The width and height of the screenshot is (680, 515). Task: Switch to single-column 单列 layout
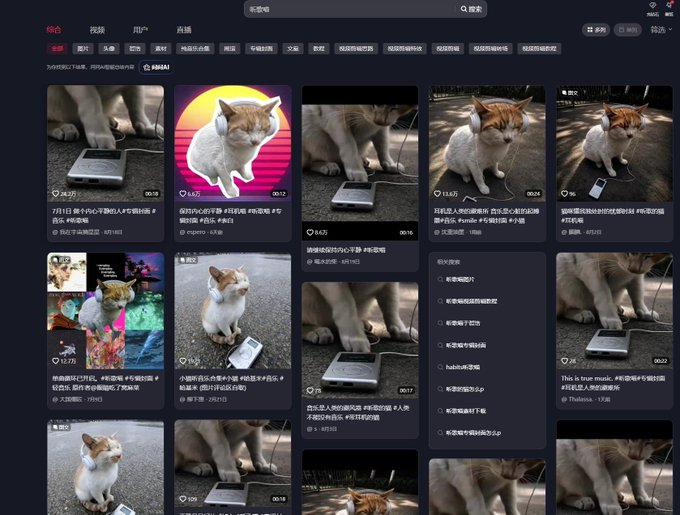tap(628, 30)
